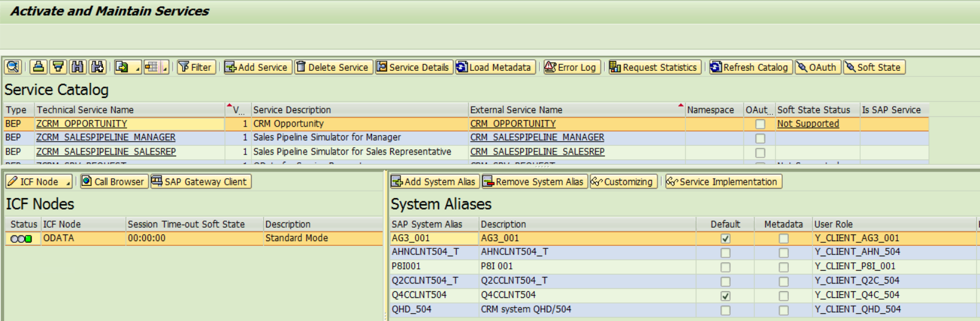The width and height of the screenshot is (980, 321).
Task: Toggle OAuth checkbox for ZCRM_SALESPIPELINE_MANAGER row
Action: (x=760, y=138)
